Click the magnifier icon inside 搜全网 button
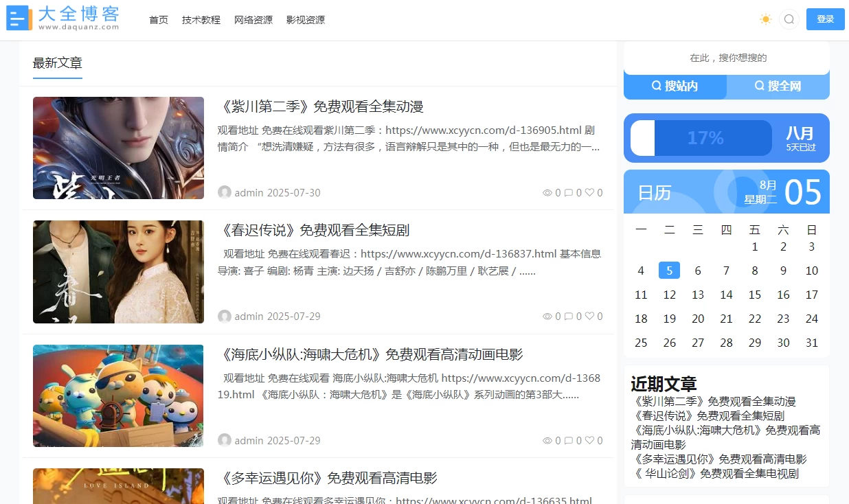The height and width of the screenshot is (504, 849). [759, 85]
